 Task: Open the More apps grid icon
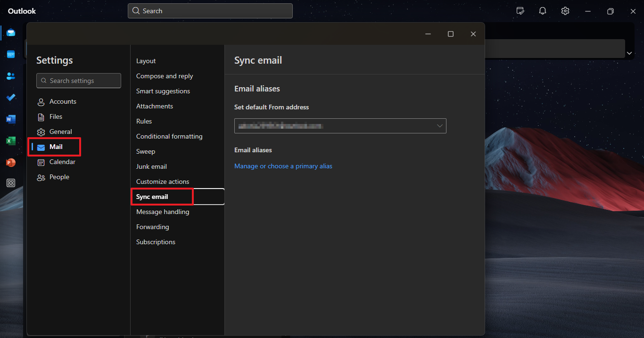tap(10, 183)
